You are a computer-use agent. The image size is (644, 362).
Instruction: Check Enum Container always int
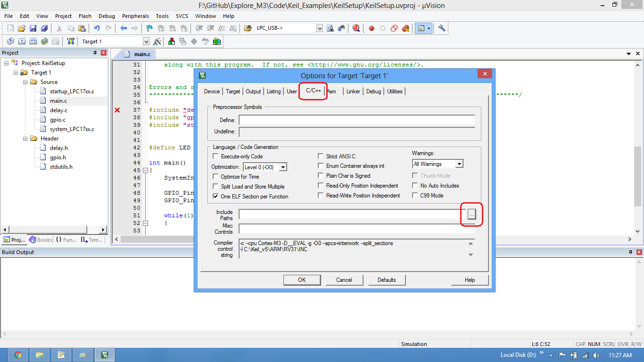click(322, 166)
